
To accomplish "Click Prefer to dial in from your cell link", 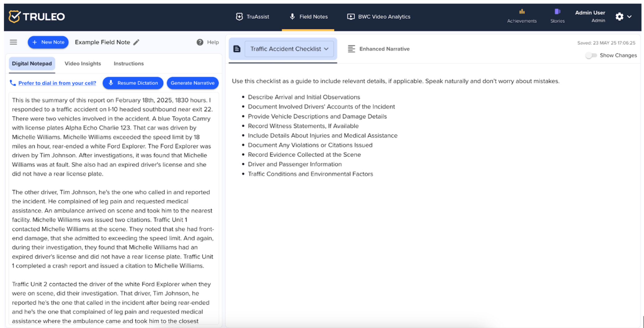I will (57, 83).
